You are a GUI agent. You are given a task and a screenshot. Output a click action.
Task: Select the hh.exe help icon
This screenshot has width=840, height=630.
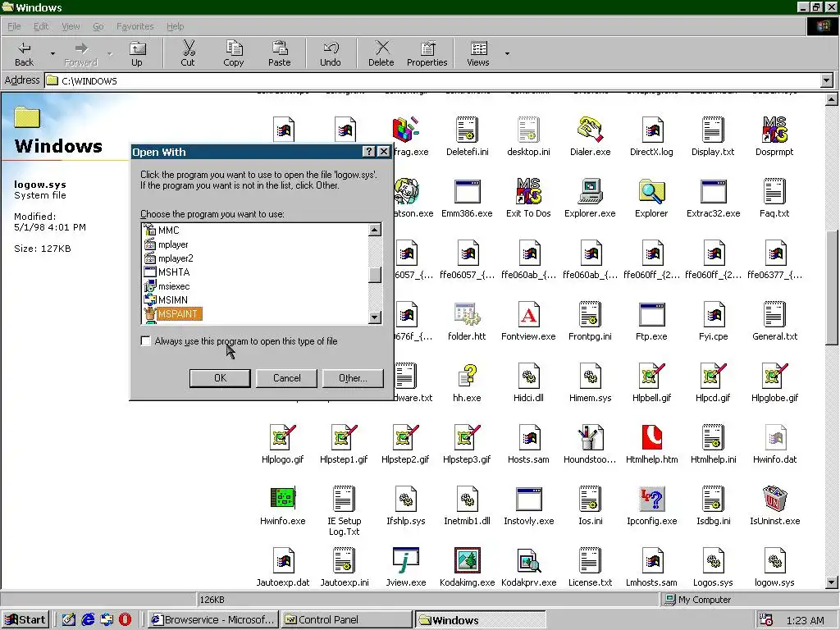coord(467,376)
